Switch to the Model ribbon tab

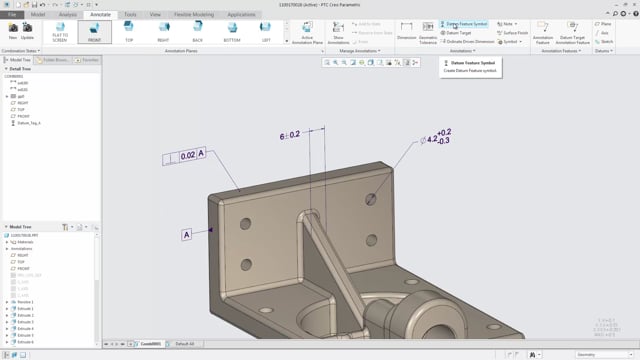[38, 14]
